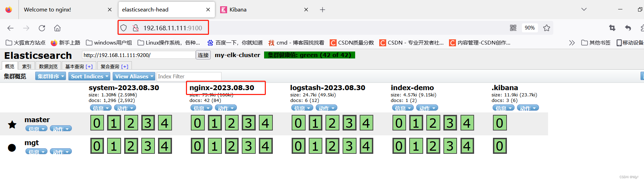Close the Welcome to nginx! tab
644x182 pixels.
(110, 10)
